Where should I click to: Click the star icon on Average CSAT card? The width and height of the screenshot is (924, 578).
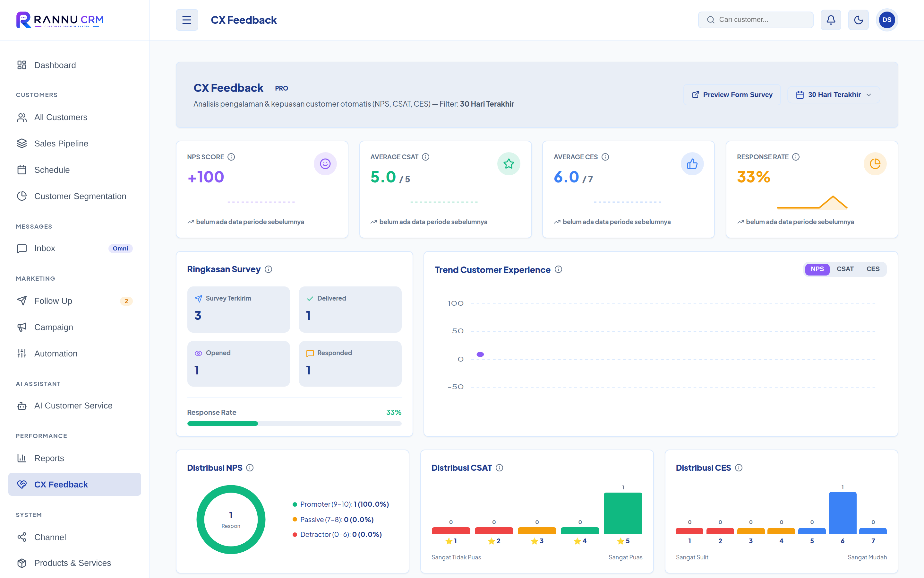pyautogui.click(x=508, y=164)
